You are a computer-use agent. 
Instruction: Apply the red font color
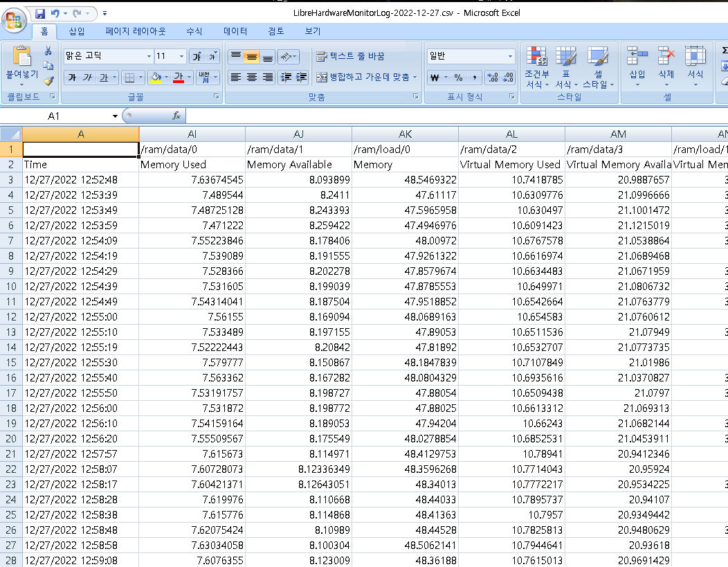(179, 77)
